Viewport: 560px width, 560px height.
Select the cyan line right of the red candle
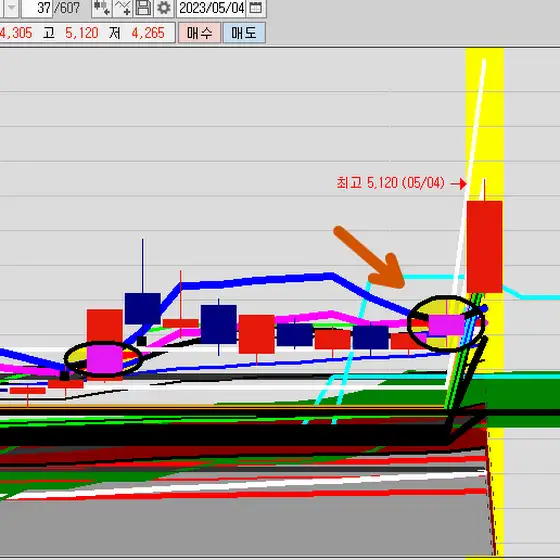click(530, 294)
